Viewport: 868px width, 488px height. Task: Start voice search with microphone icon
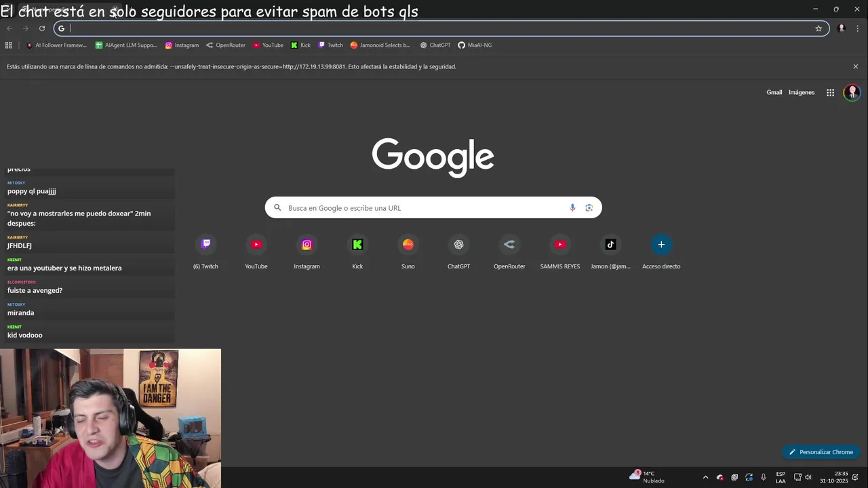(x=572, y=207)
